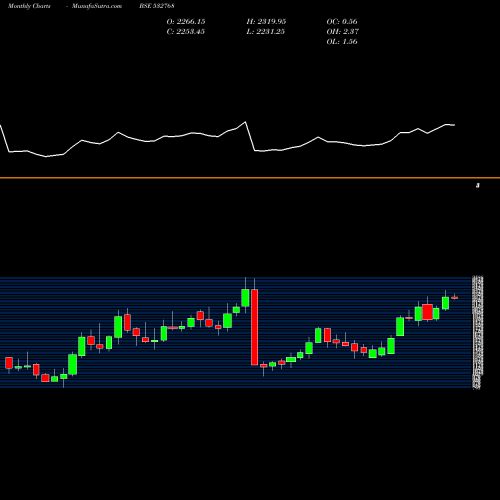500x500 pixels.
Task: Click the tall red crash candlestick
Action: (255, 327)
